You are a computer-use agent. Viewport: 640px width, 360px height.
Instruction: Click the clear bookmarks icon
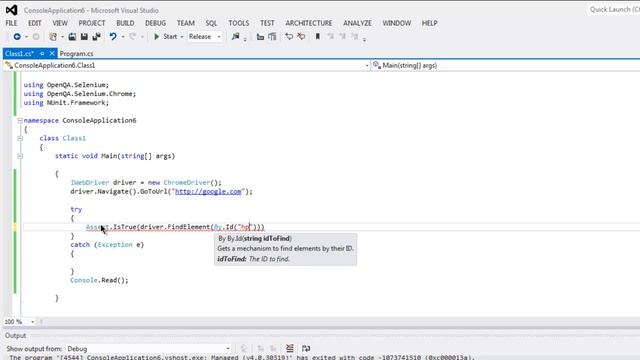coord(355,37)
